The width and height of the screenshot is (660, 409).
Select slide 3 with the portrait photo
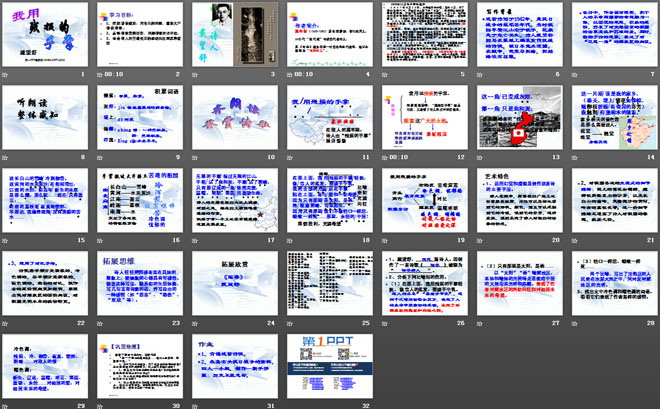coord(233,35)
